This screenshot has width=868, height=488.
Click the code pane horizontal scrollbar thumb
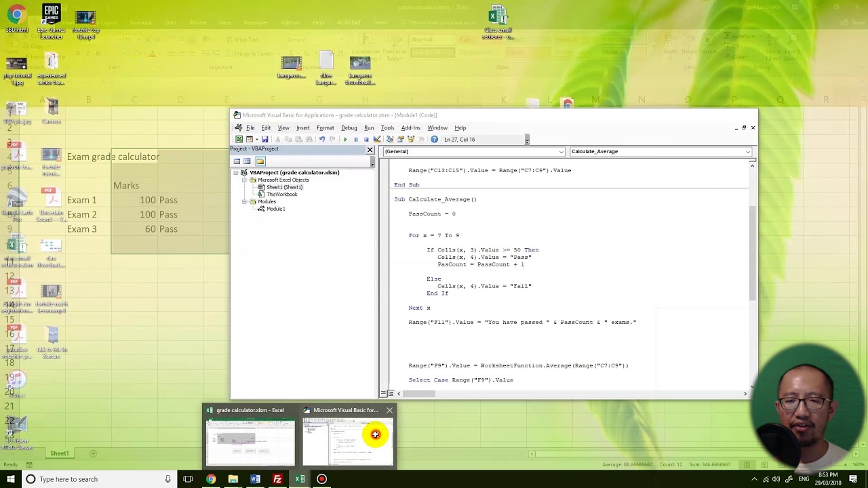click(419, 394)
